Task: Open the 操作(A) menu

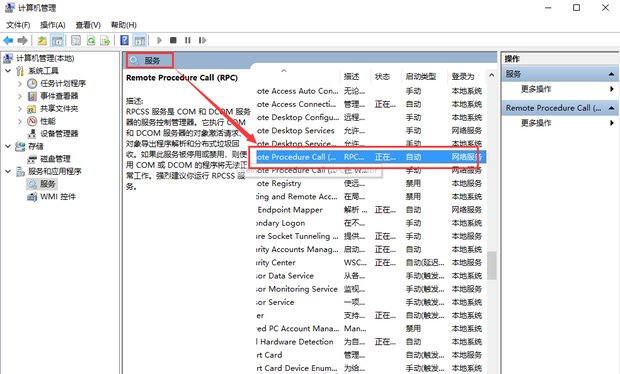Action: click(x=53, y=25)
